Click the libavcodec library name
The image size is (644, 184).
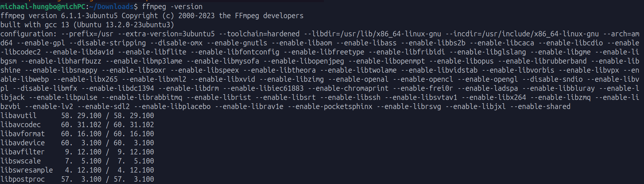point(21,125)
